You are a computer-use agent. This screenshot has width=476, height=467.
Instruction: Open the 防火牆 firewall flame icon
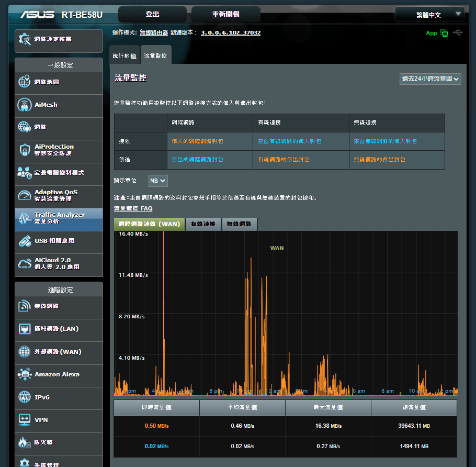pyautogui.click(x=24, y=442)
